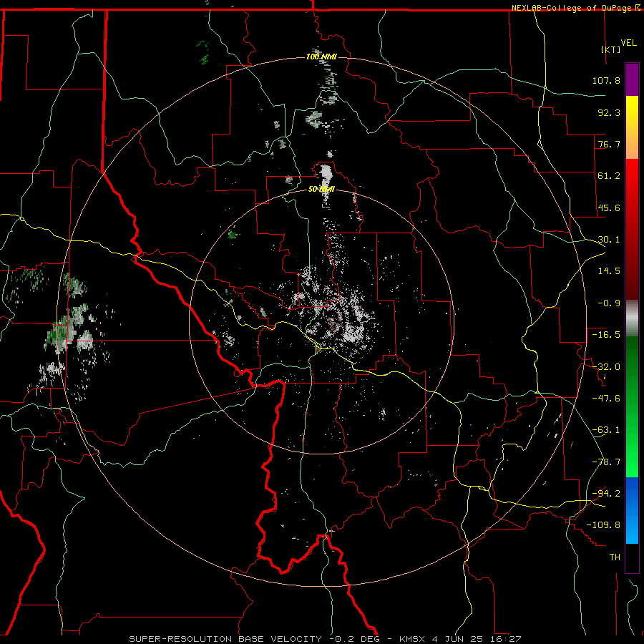This screenshot has height=644, width=644.
Task: Click the TH threshold label on legend
Action: click(615, 557)
